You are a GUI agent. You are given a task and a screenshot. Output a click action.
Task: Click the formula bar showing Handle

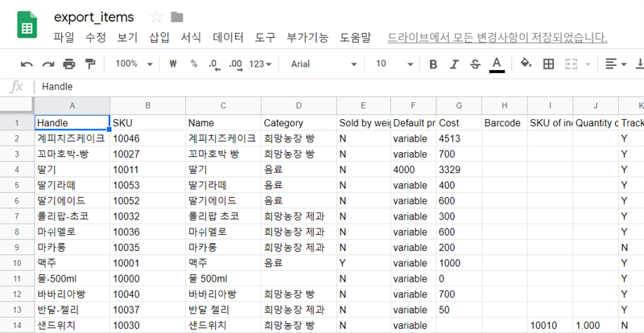pos(339,87)
